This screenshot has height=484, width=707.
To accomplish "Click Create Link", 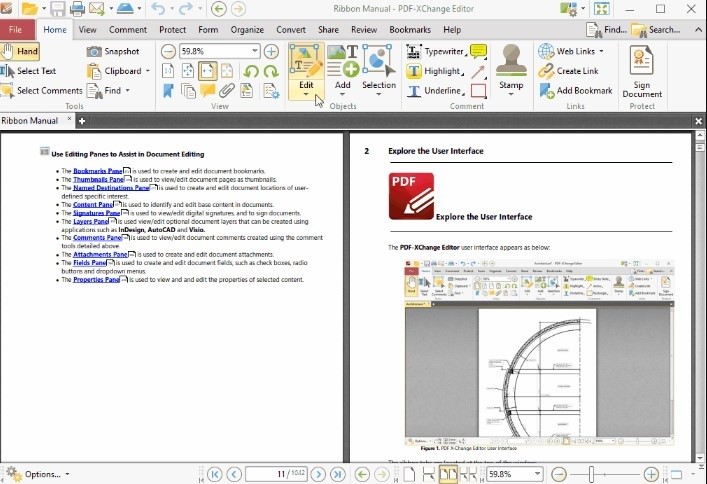I will coord(568,71).
